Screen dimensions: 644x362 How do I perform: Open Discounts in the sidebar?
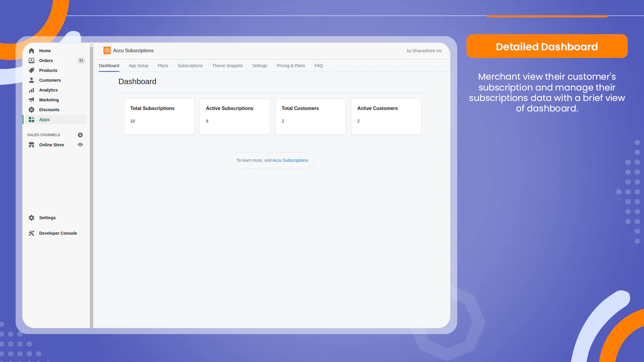(x=49, y=110)
